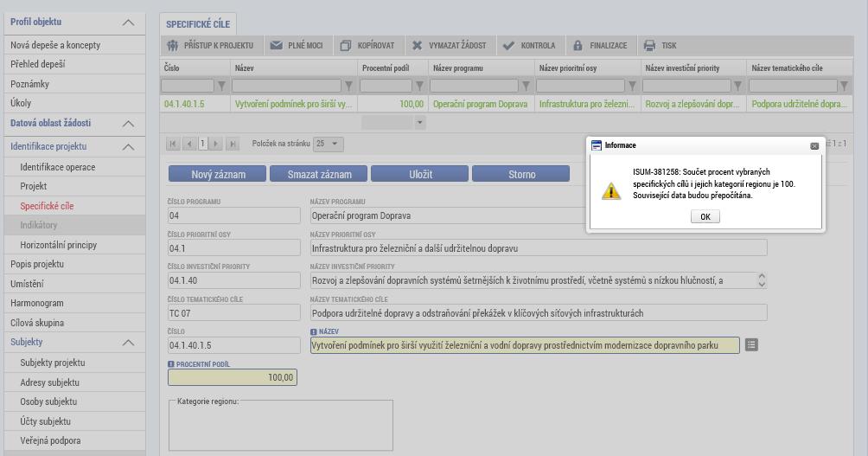This screenshot has height=456, width=868.
Task: Collapse the Subjekty section
Action: [128, 343]
